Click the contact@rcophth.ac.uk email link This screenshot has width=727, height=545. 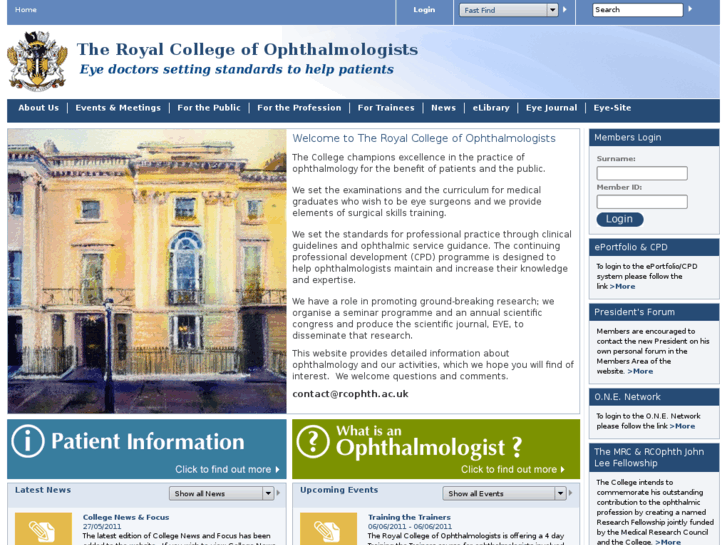pos(350,394)
